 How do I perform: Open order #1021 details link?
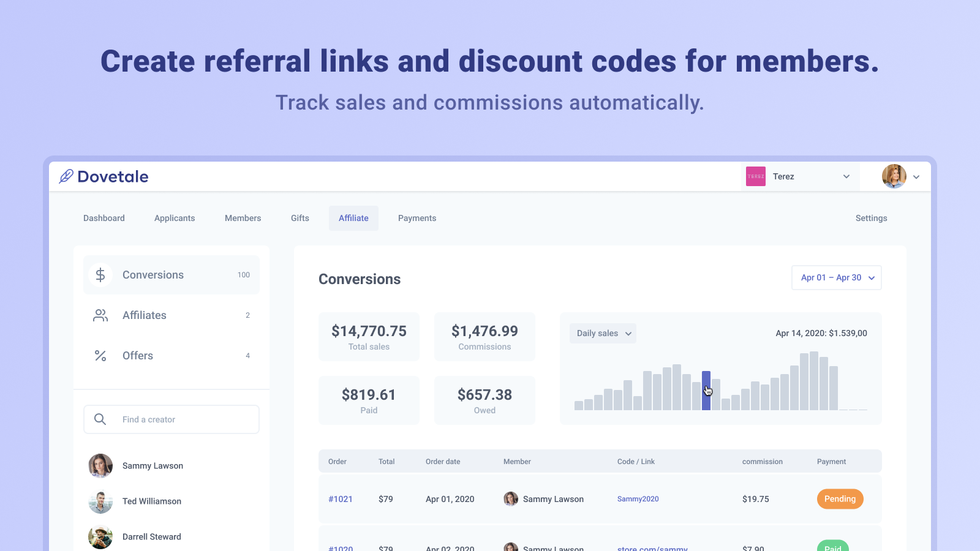pos(341,499)
